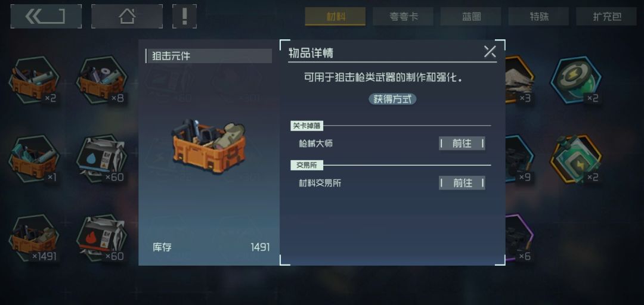Switch to the 材料 tab

pos(335,17)
